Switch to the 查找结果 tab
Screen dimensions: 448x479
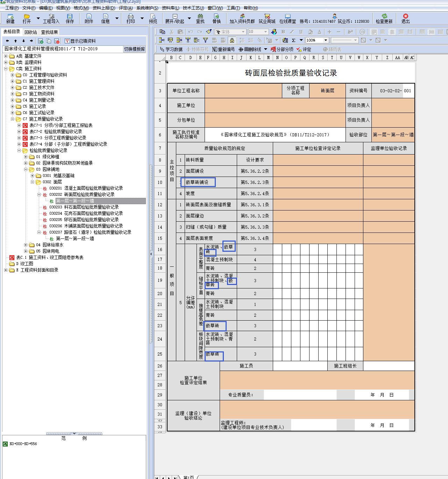[x=49, y=32]
